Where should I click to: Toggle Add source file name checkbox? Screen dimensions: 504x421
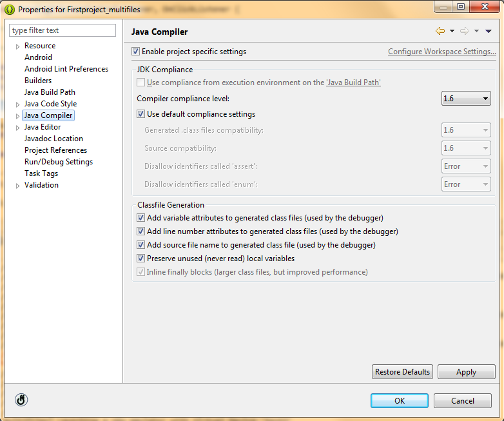pyautogui.click(x=141, y=245)
